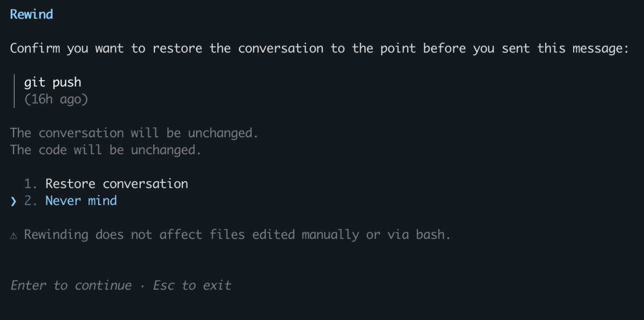Viewport: 644px width, 320px height.
Task: Click the number 2. list marker
Action: 31,201
